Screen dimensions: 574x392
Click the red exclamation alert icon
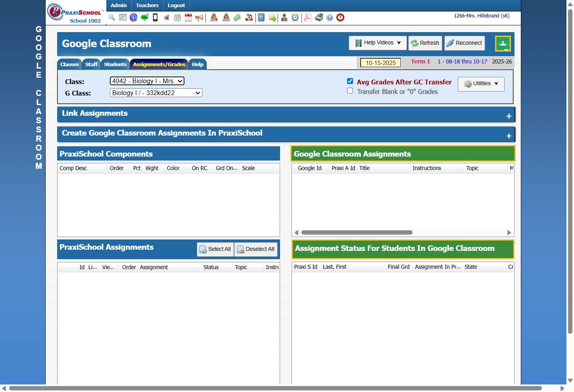(340, 17)
